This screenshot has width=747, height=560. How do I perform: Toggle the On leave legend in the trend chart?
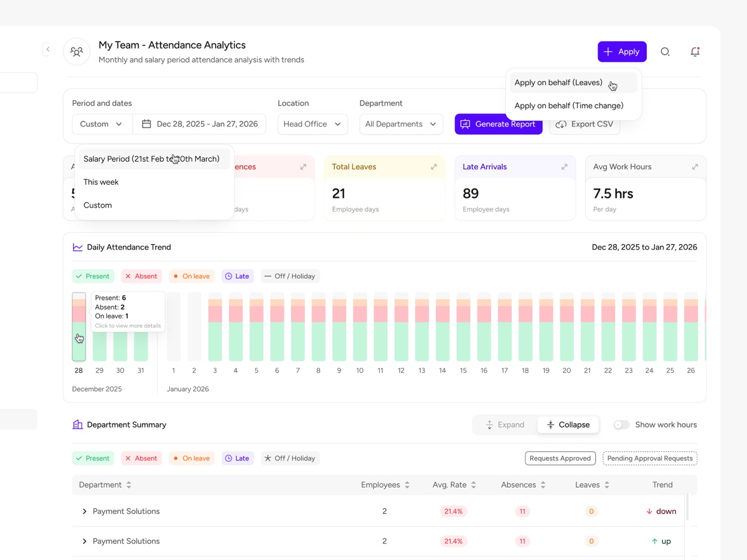pos(192,276)
